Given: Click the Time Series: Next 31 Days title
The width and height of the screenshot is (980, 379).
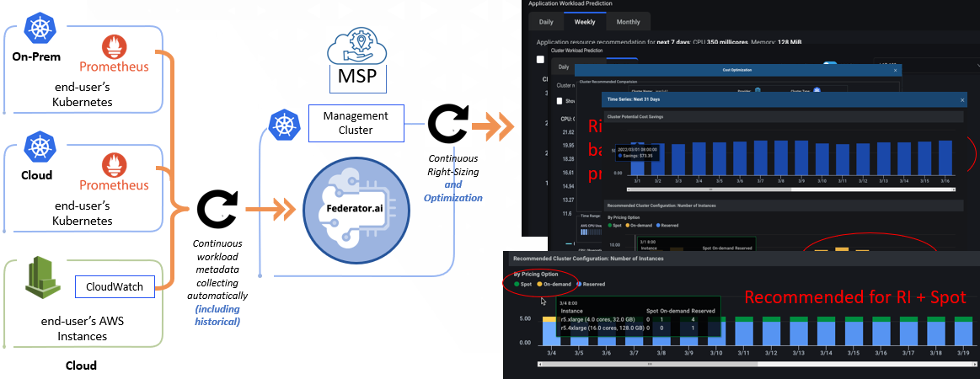Looking at the screenshot, I should point(634,99).
